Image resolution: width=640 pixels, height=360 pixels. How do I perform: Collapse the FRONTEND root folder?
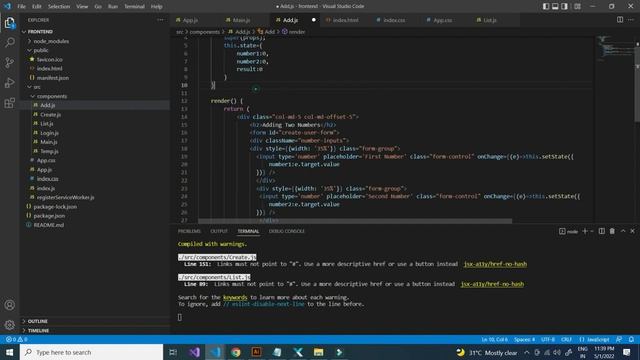pyautogui.click(x=40, y=31)
